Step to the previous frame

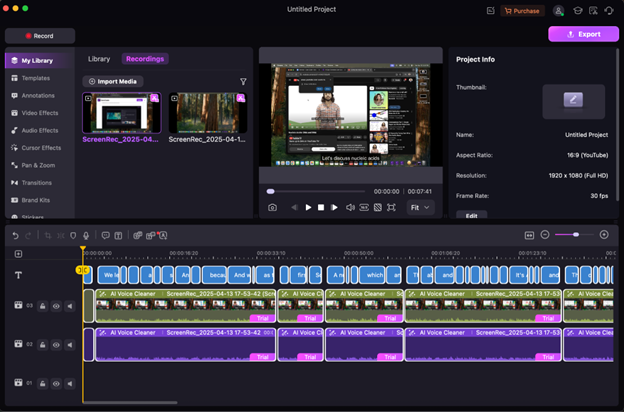coord(294,207)
